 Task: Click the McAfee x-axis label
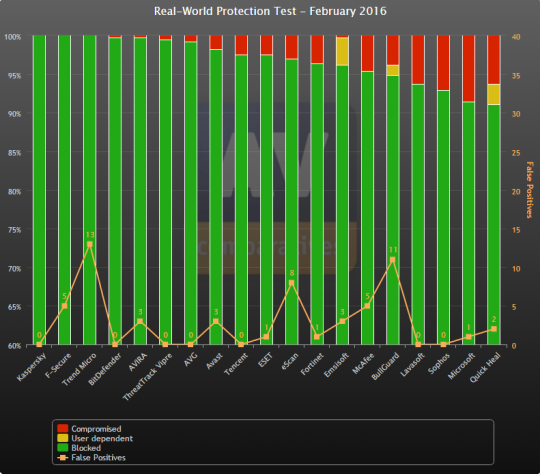363,363
